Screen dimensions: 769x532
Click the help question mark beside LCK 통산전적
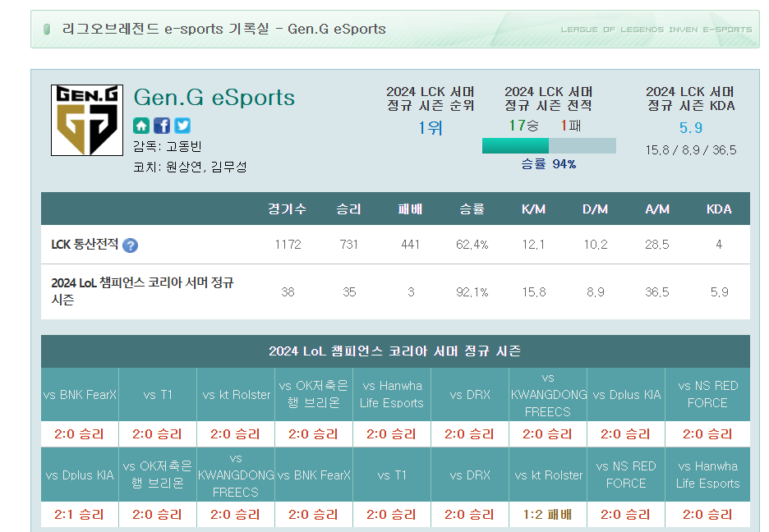pos(130,245)
